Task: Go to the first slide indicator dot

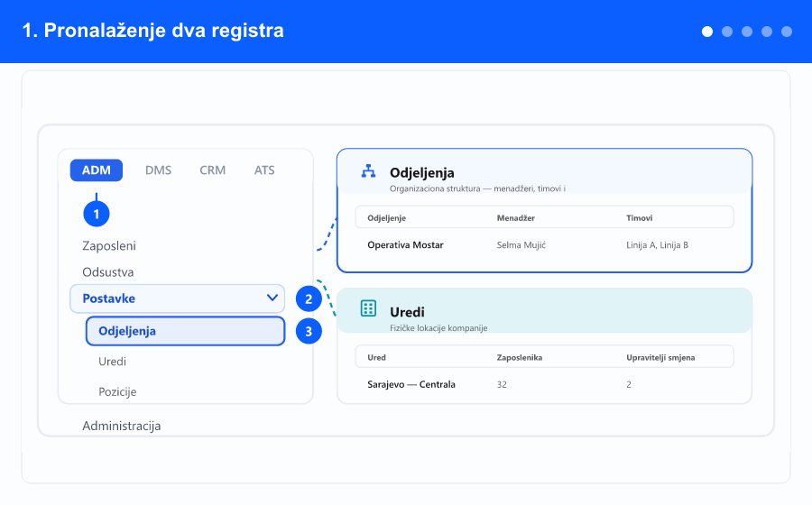Action: [706, 32]
